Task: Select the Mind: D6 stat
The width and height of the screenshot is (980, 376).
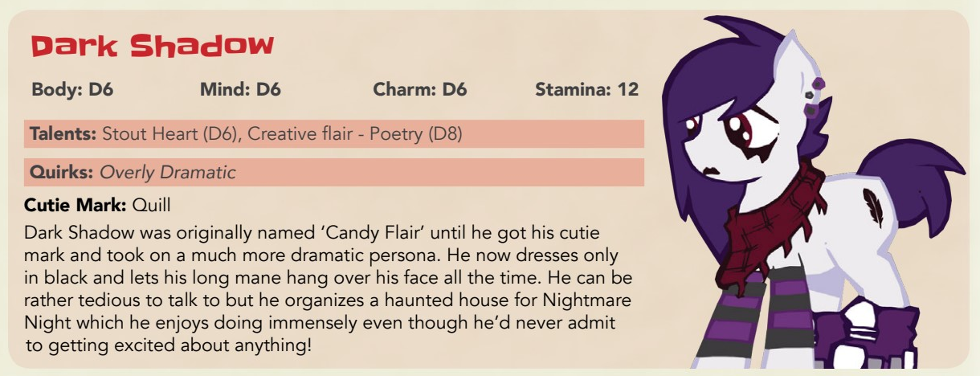Action: 240,89
